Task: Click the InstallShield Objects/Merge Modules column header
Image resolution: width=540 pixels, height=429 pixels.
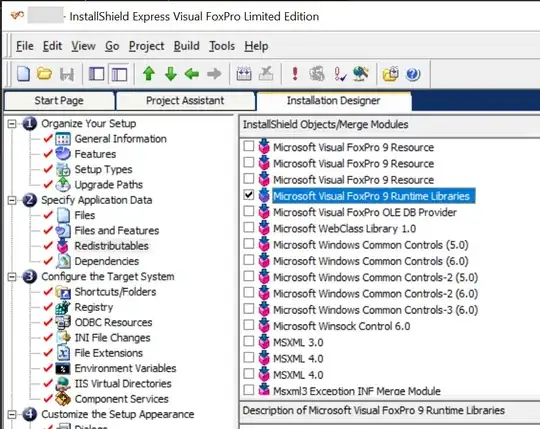Action: [x=390, y=125]
